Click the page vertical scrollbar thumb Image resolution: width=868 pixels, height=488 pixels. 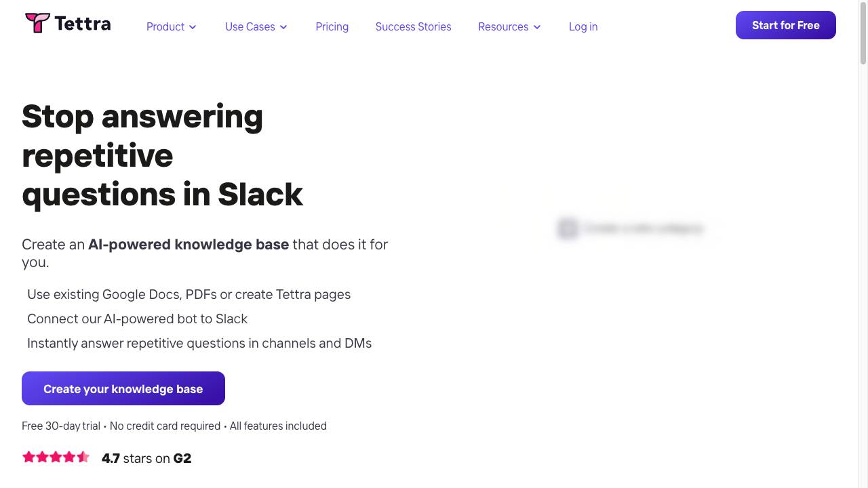[x=863, y=34]
